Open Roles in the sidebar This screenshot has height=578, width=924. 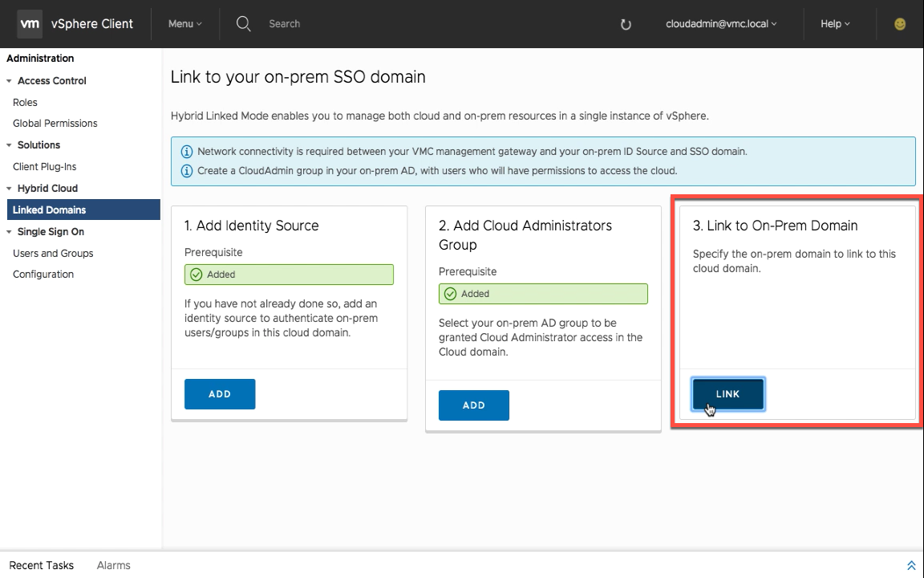(25, 103)
